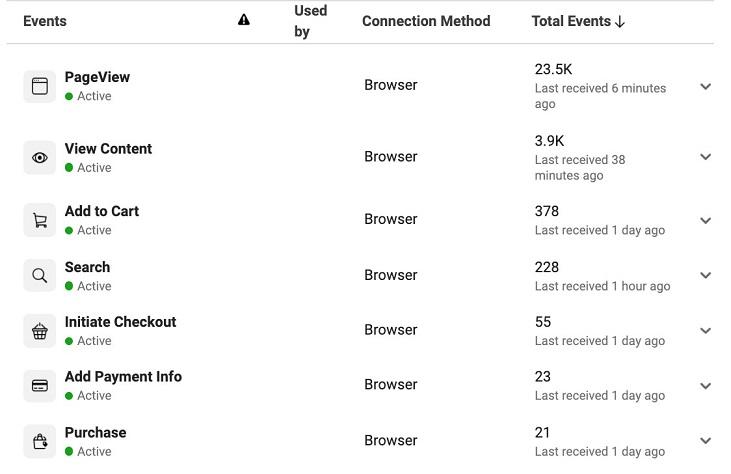Click the Events column header
Image resolution: width=731 pixels, height=474 pixels.
pos(45,21)
